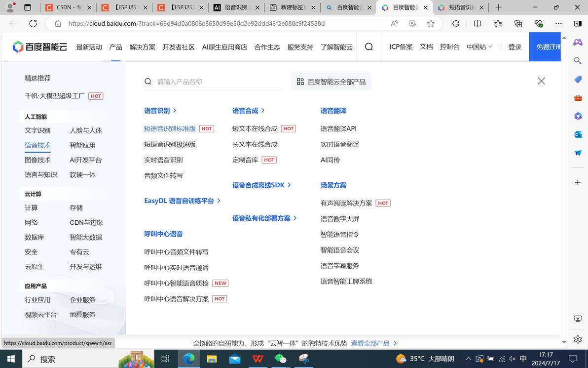588x368 pixels.
Task: Open AI原生应用商店 navigation item
Action: click(x=224, y=47)
